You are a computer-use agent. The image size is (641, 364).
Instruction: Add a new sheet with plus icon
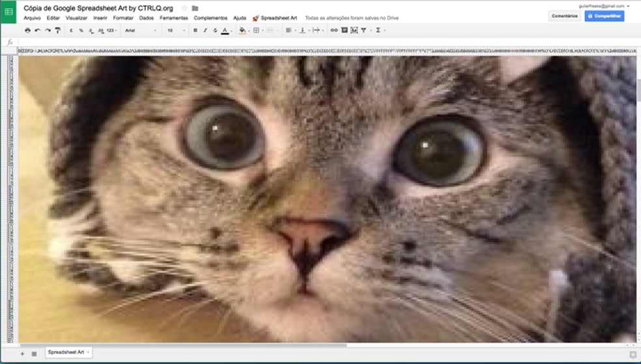[23, 354]
